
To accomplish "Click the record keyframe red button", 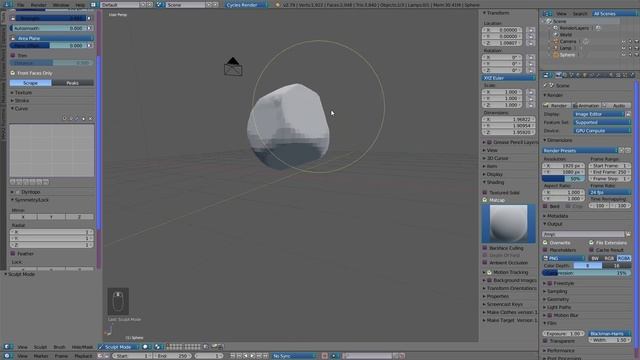I will (x=324, y=356).
